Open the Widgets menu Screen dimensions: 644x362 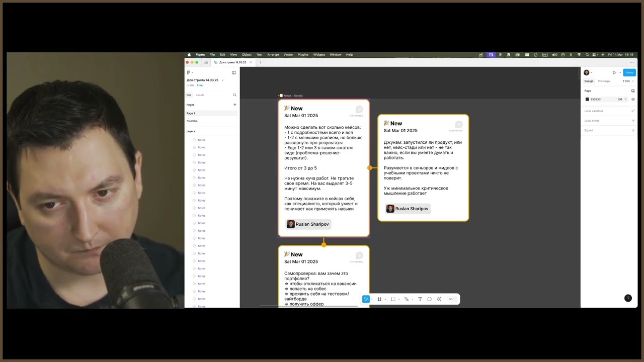click(x=319, y=54)
